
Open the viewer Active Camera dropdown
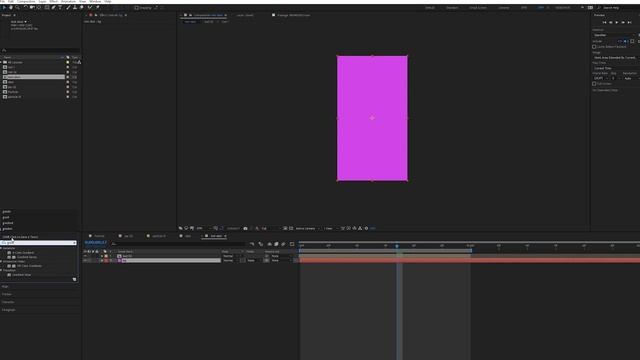tap(307, 229)
